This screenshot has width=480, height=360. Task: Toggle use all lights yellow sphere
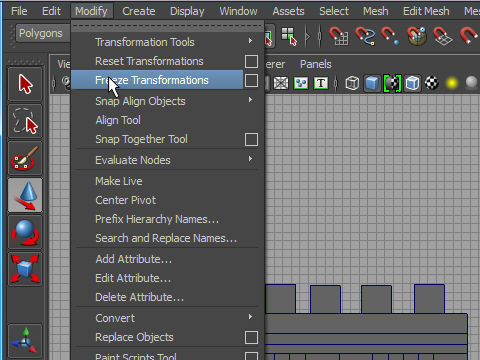452,83
